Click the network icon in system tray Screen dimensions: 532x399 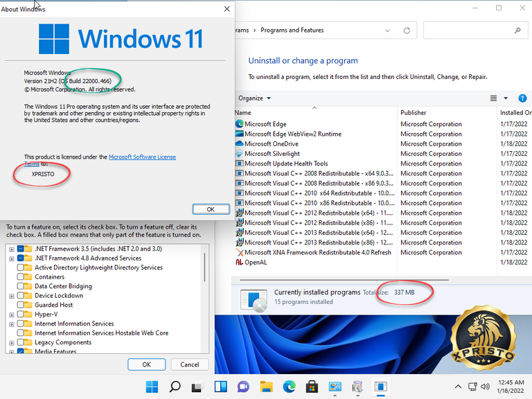point(472,386)
